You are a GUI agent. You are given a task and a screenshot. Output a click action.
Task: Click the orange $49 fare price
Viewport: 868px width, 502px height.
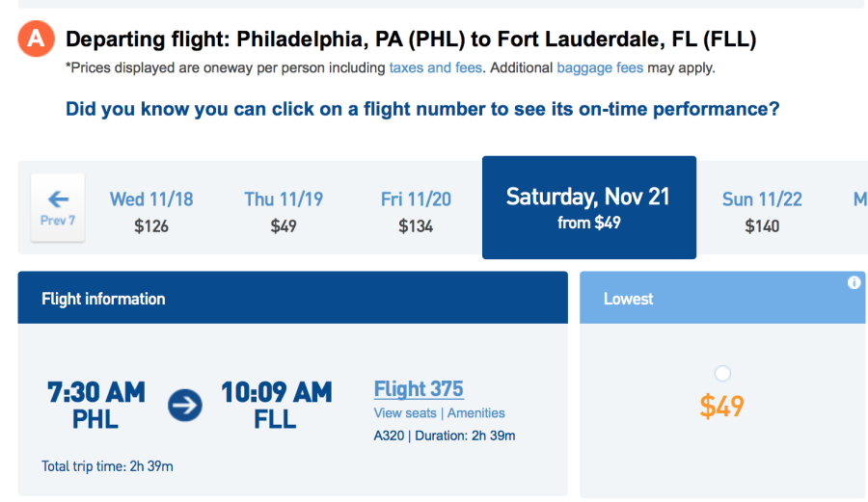point(721,406)
